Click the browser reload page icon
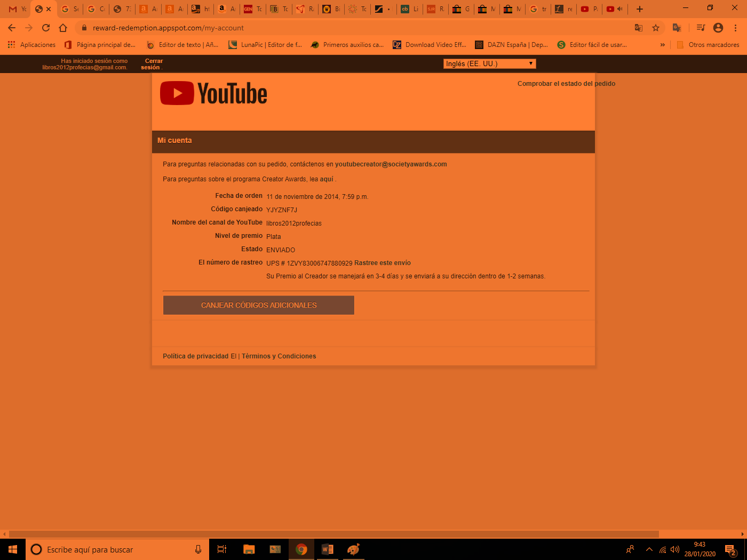The width and height of the screenshot is (747, 560). pyautogui.click(x=46, y=28)
